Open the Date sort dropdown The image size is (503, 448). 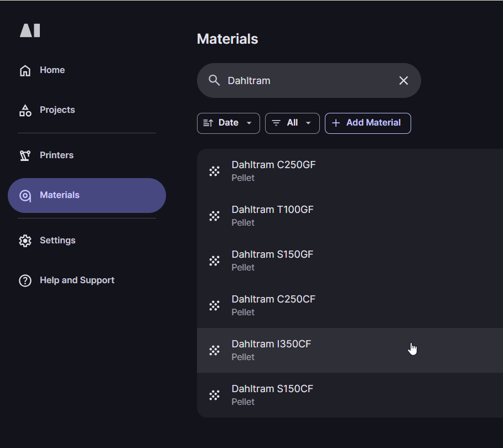(228, 123)
